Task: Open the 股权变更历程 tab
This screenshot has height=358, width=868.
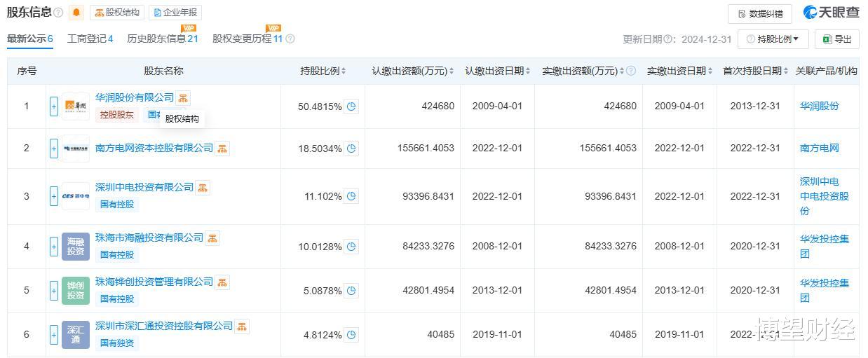Action: coord(247,39)
